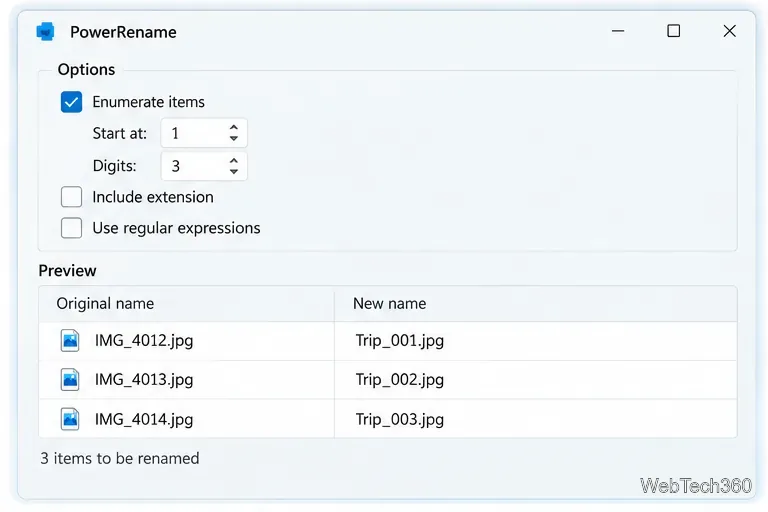Decrease the Digits value with down arrow
The height and width of the screenshot is (512, 768).
[234, 172]
